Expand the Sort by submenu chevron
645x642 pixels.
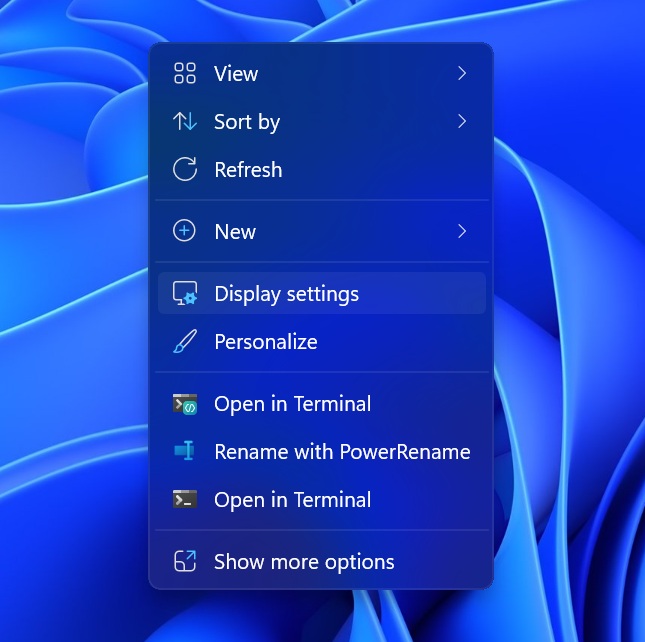[462, 121]
